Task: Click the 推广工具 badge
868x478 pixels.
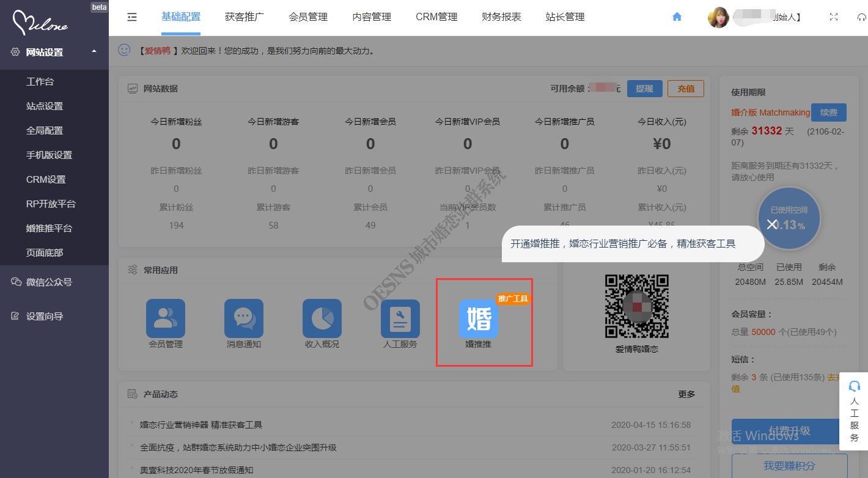Action: tap(513, 299)
